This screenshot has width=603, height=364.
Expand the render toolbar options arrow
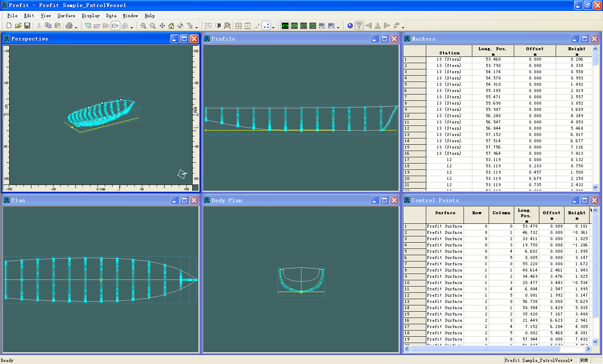403,28
